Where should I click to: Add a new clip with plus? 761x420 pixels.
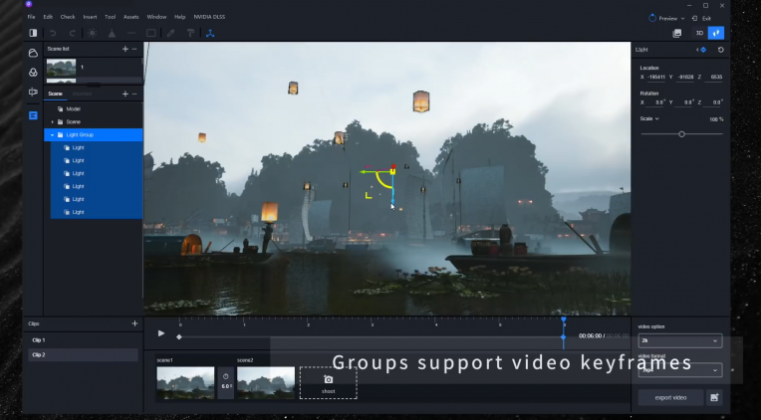(x=134, y=323)
